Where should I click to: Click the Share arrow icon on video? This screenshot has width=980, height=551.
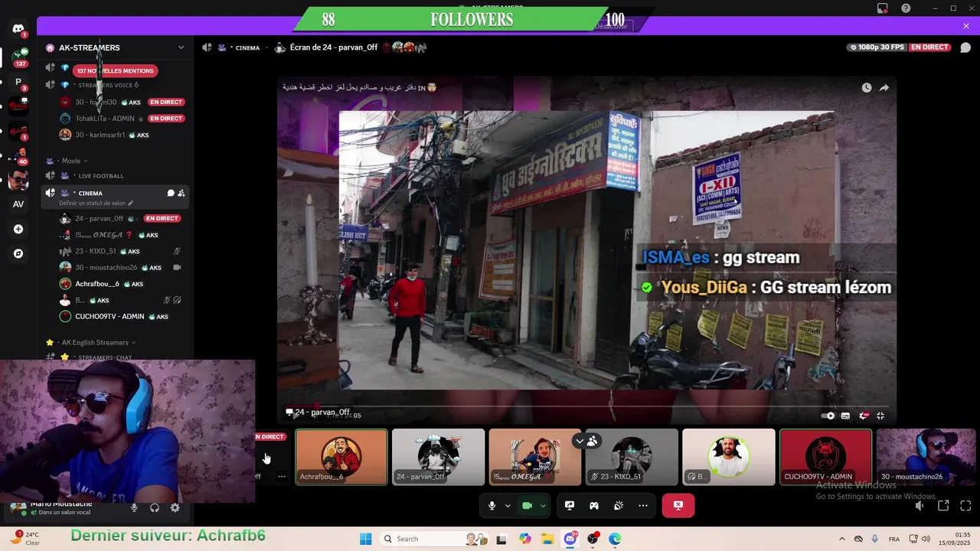[x=884, y=88]
